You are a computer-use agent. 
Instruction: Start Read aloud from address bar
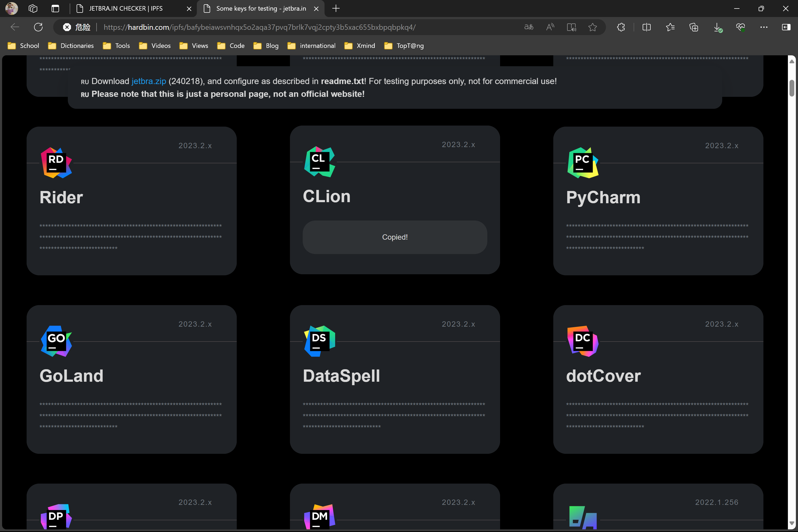[550, 27]
